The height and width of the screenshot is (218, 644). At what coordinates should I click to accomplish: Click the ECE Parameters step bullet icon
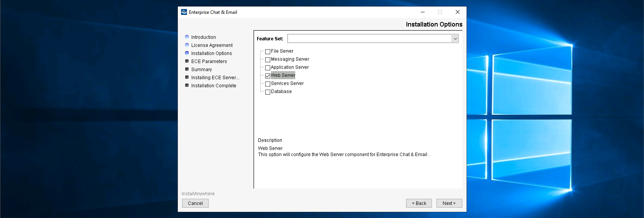pos(187,61)
